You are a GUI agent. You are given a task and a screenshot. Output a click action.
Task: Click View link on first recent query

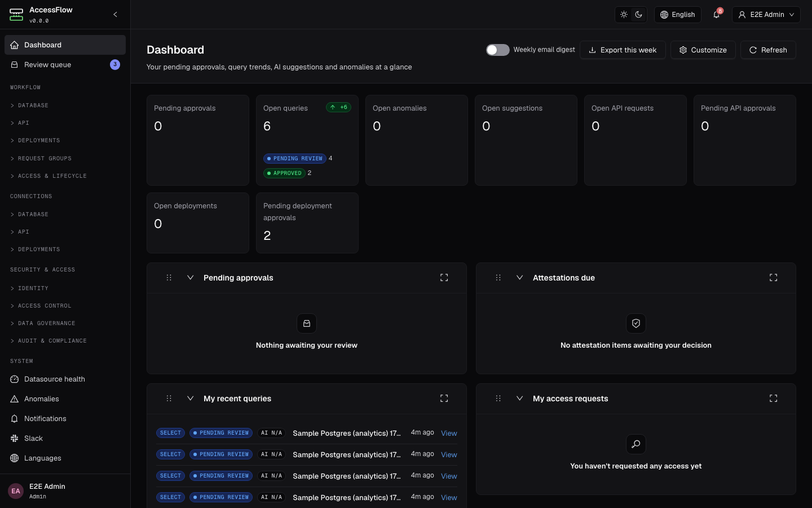click(449, 433)
